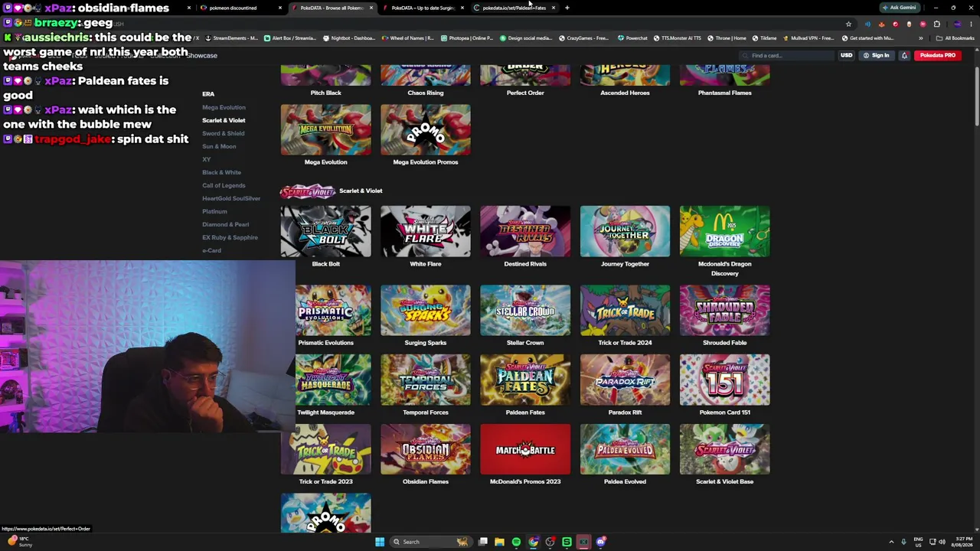Screen dimensions: 980x551
Task: Click the Pokedata PRO button
Action: pos(937,55)
